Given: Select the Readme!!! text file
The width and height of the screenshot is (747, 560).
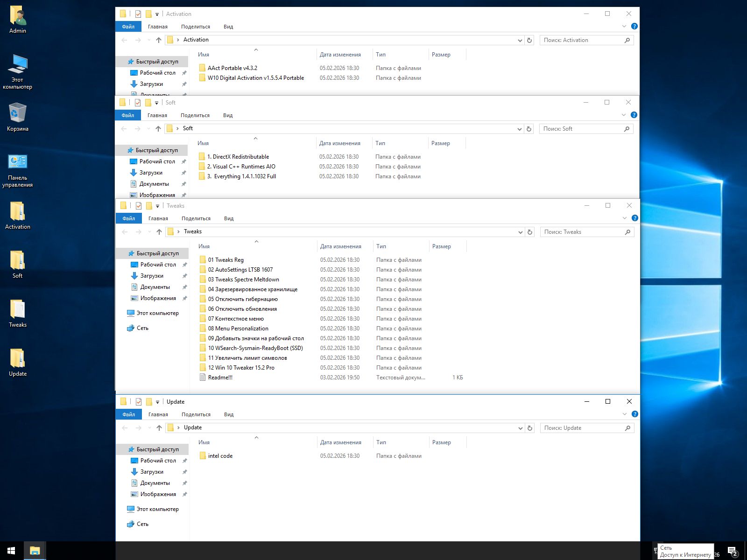Looking at the screenshot, I should coord(220,378).
